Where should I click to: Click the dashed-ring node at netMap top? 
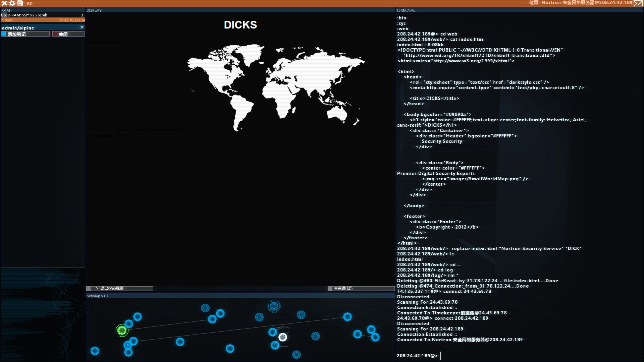coord(274,306)
